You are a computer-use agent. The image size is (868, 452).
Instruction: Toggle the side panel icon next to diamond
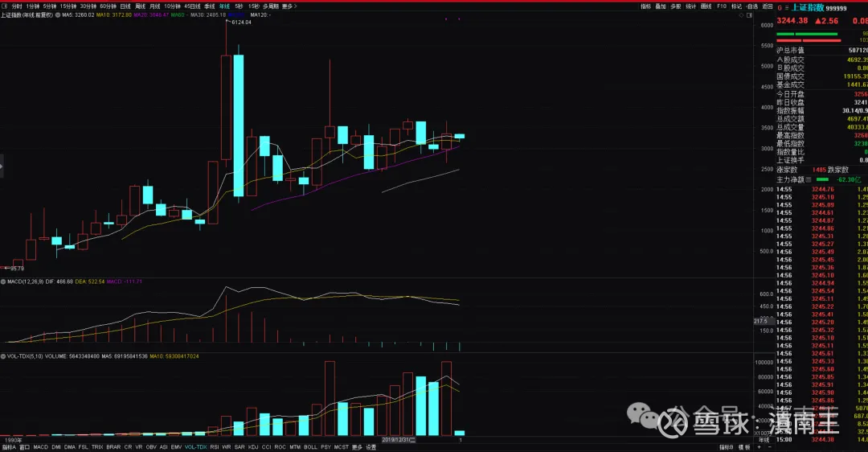click(750, 15)
